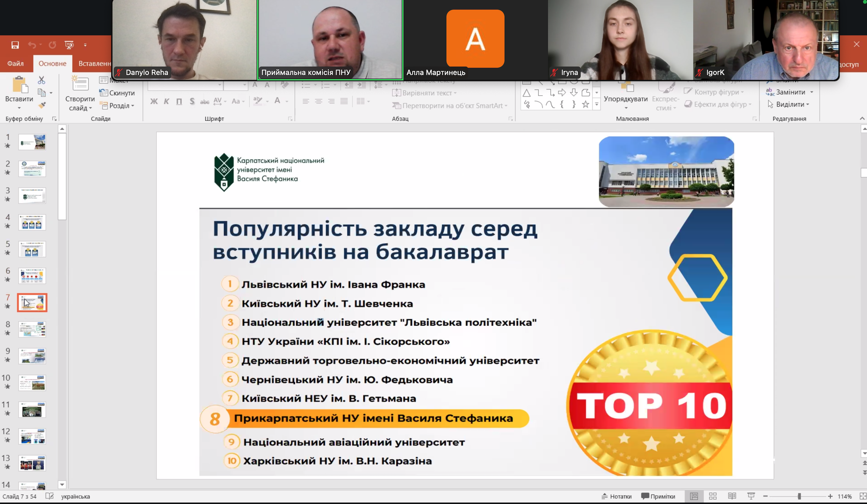Click the Cut scissors icon

point(41,80)
